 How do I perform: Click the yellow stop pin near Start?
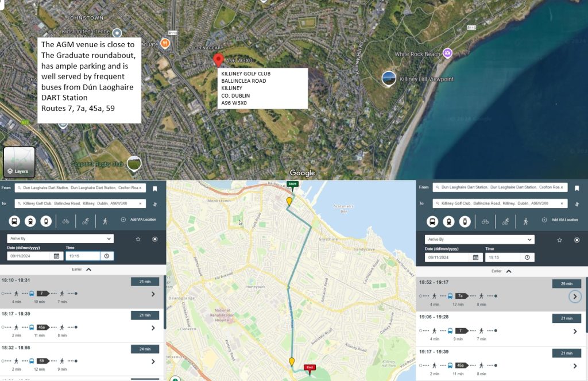point(289,202)
